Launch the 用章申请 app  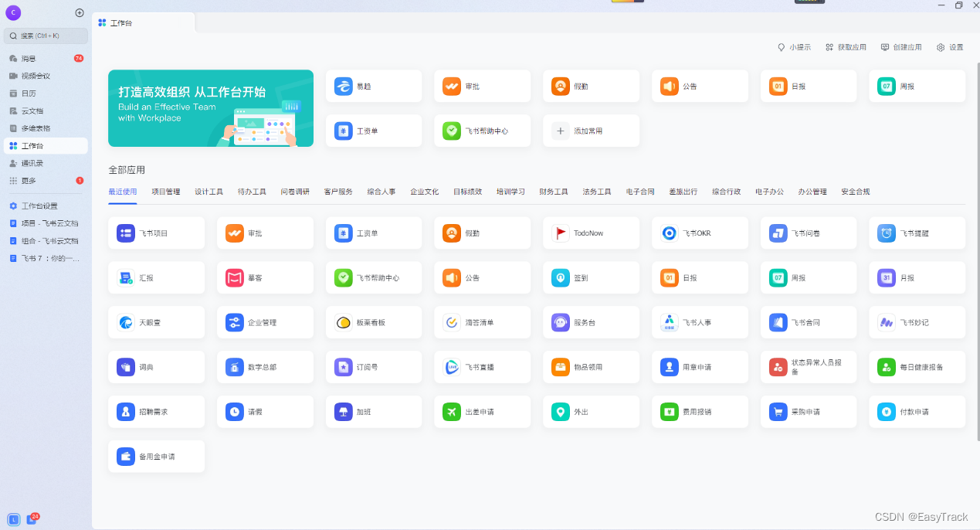click(x=700, y=367)
